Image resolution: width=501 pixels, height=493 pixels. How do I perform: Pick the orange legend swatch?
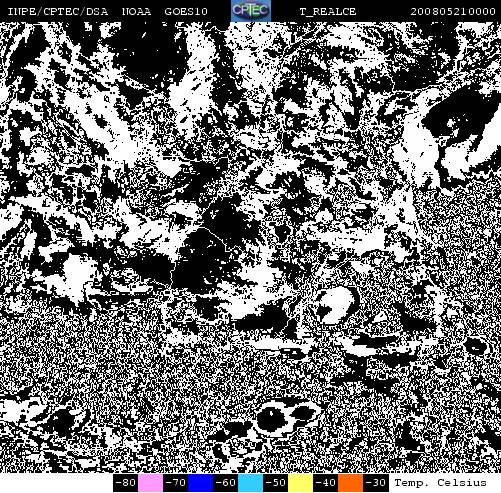pyautogui.click(x=350, y=482)
